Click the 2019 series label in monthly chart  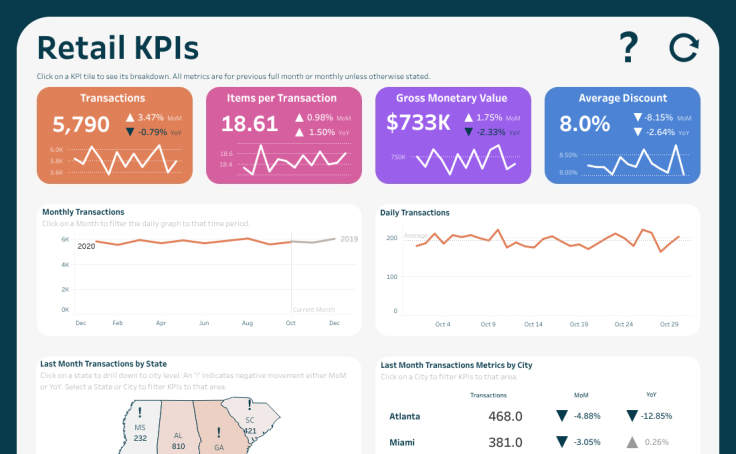pos(349,239)
